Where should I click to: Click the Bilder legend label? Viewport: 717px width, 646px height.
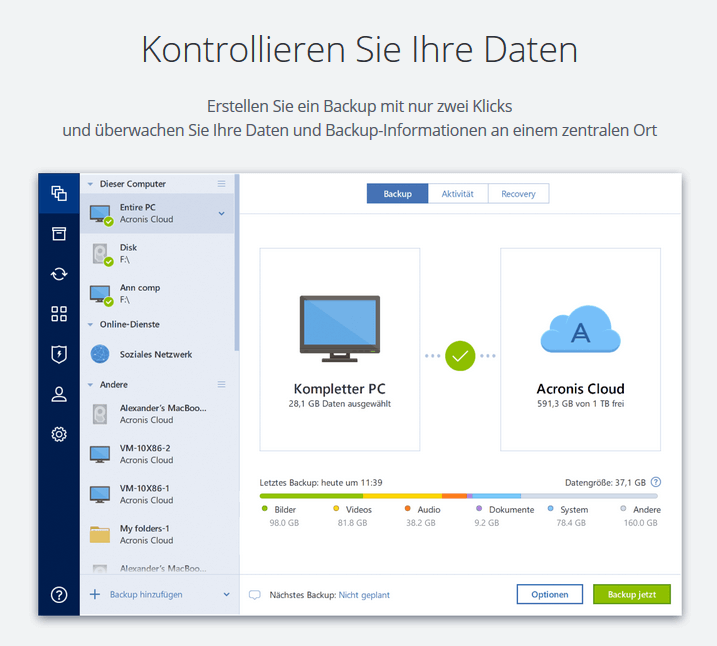pos(285,509)
